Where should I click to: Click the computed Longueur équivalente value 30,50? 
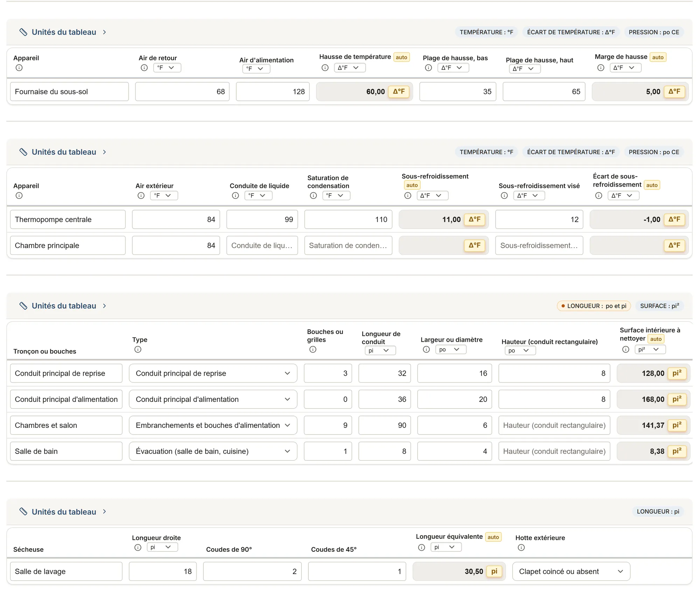pyautogui.click(x=459, y=572)
